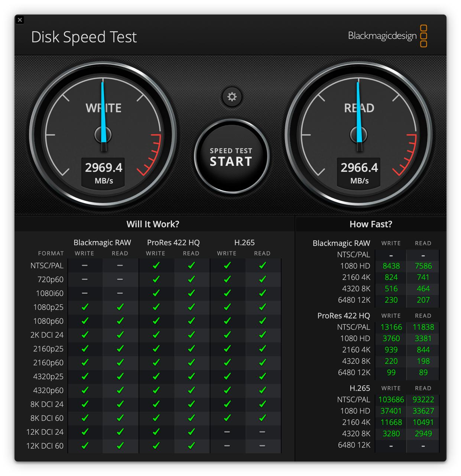Click the Blackmagic RAW write checkmark for 12K DCI 24
This screenshot has height=476, width=461.
(x=85, y=432)
